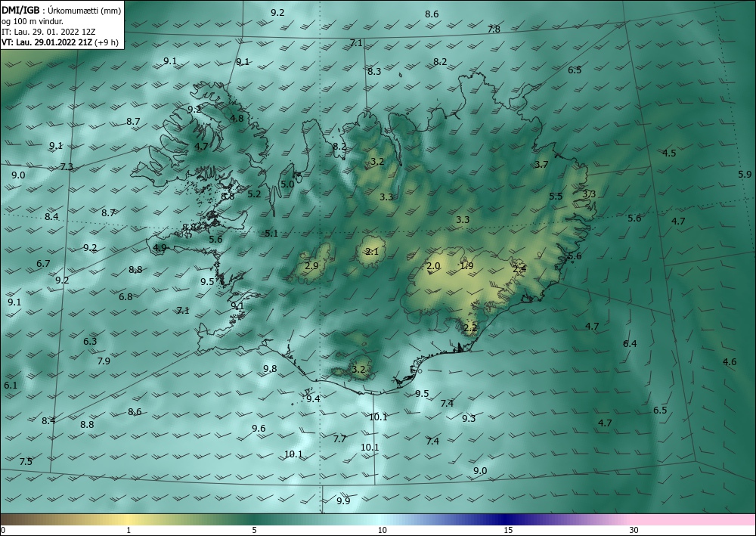Click the 5.2 value on the map
Screen dimensions: 756x536
pyautogui.click(x=254, y=194)
